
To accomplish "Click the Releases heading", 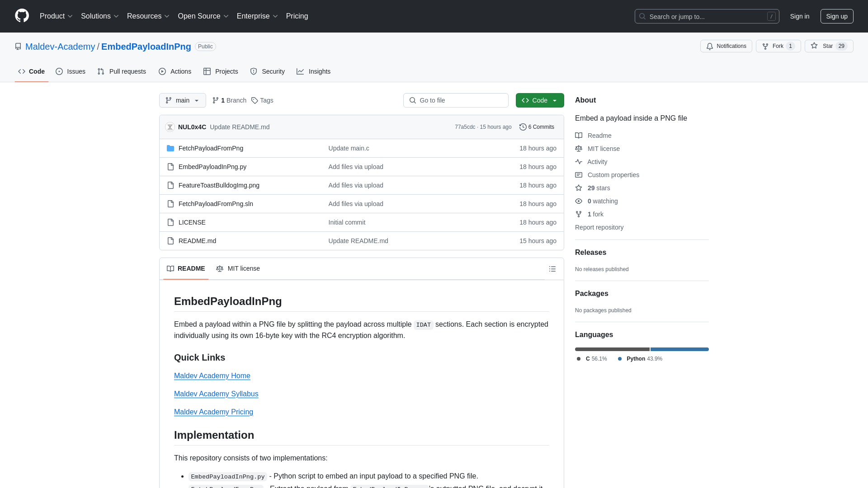I will click(590, 253).
